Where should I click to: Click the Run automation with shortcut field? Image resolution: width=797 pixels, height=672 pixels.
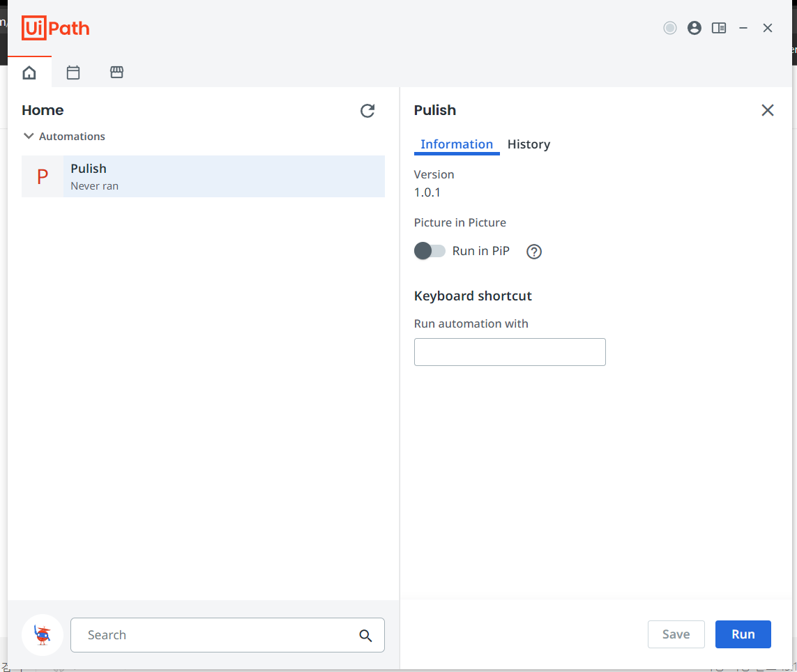coord(510,352)
